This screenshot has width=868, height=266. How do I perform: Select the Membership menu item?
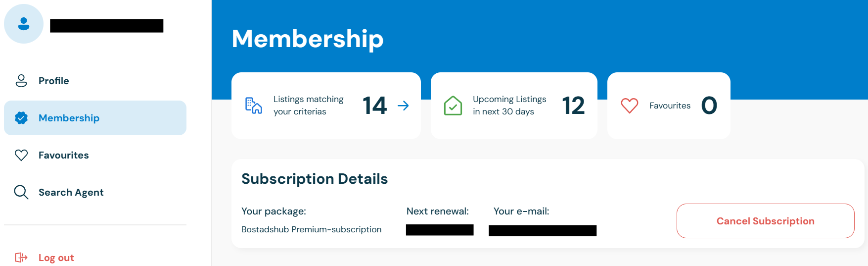coord(95,118)
